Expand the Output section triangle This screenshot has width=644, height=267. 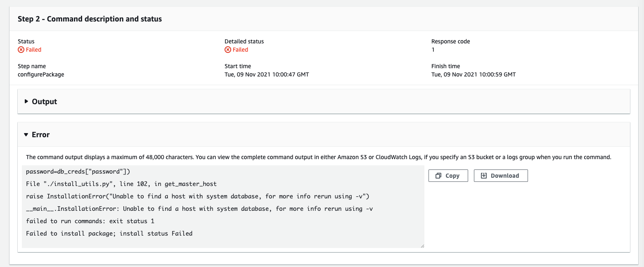[x=26, y=101]
